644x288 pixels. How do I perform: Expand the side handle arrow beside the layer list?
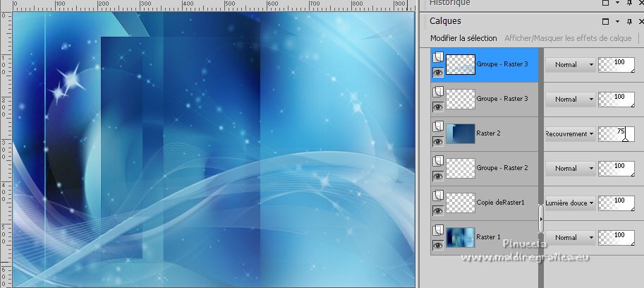coord(541,219)
